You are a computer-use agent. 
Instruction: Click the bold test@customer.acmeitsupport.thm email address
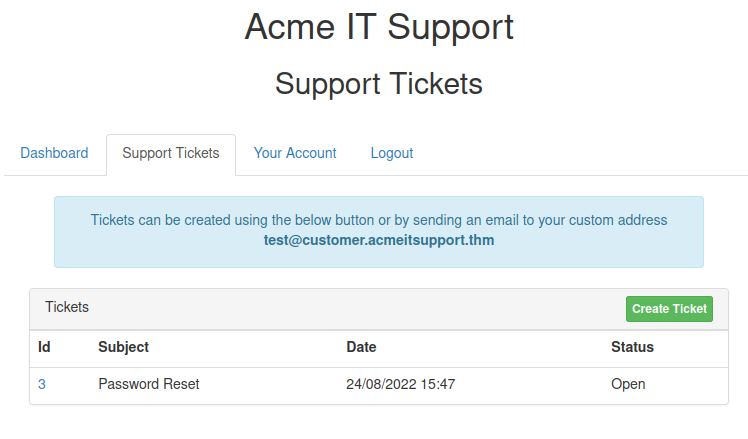(379, 241)
